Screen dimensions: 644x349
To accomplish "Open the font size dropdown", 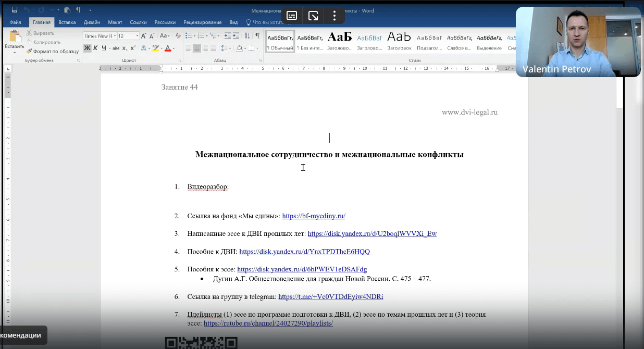I will coord(138,35).
